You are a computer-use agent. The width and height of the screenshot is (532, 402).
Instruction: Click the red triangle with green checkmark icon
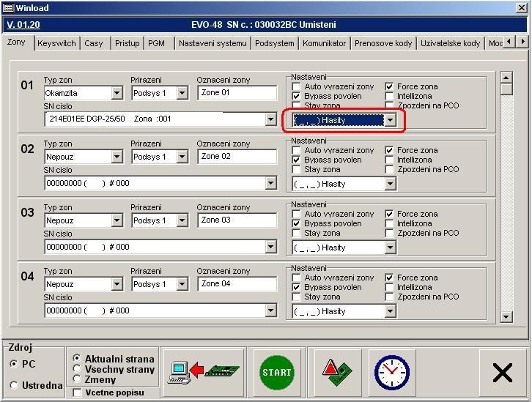pos(337,372)
